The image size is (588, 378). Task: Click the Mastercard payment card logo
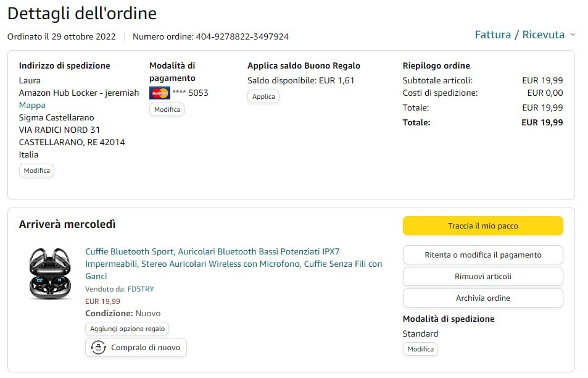pos(159,93)
